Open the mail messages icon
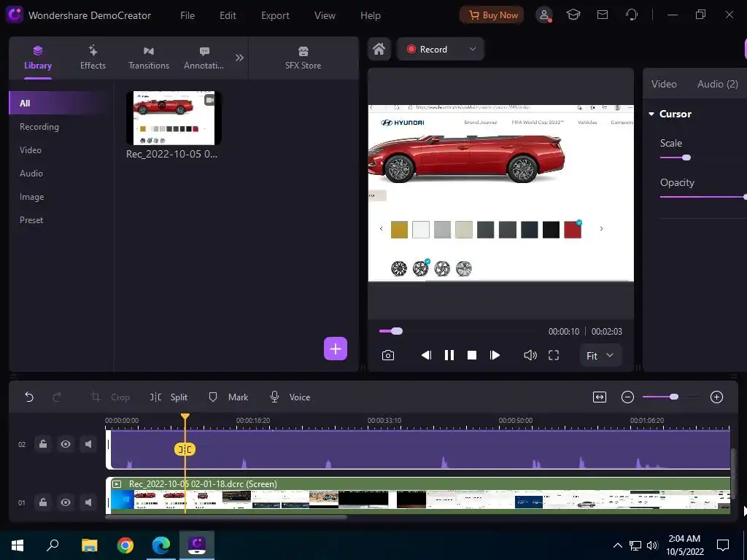Screen dimensions: 747x560 point(602,15)
